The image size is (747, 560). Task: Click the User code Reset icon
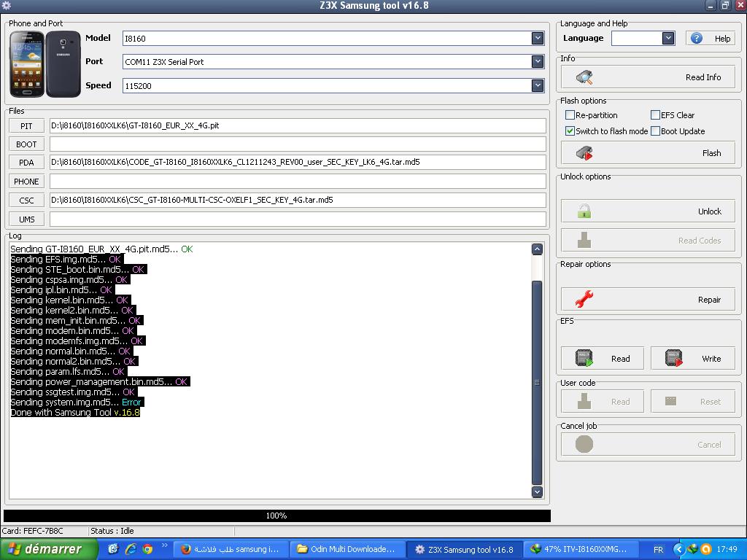point(671,401)
